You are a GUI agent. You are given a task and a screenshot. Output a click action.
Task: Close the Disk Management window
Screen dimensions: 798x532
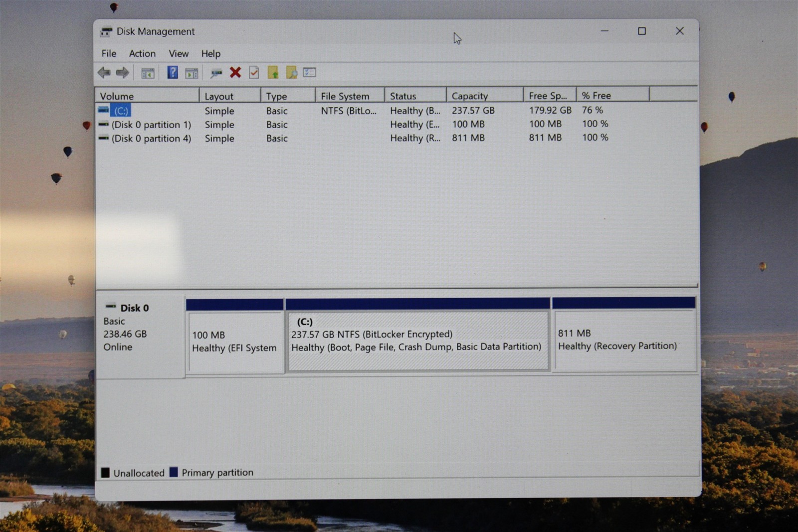click(680, 31)
